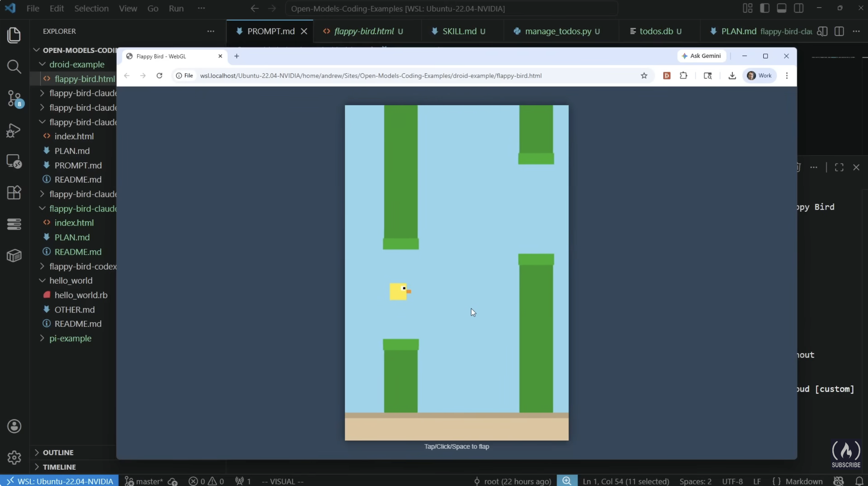Close the Flappy Bird - WebGL tab

point(220,56)
